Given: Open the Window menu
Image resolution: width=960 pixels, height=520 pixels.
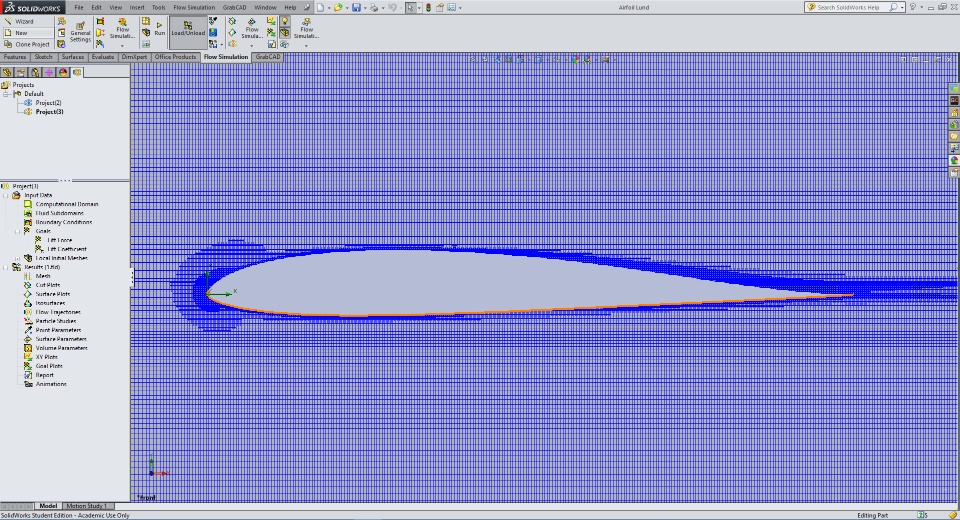Looking at the screenshot, I should click(x=265, y=7).
